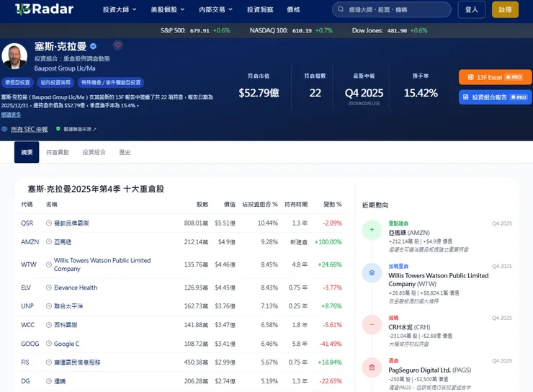The width and height of the screenshot is (533, 392).
Task: Switch to the 持倉異動 tab
Action: coord(58,152)
